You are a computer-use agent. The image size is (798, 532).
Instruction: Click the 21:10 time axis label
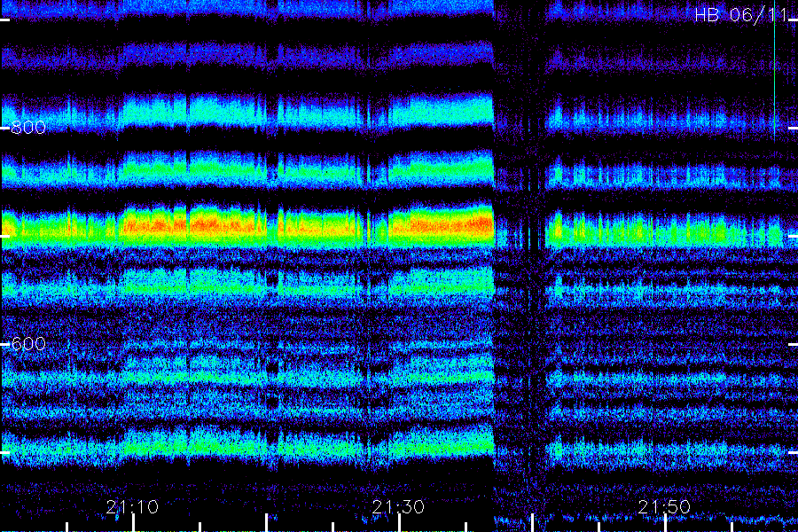132,507
